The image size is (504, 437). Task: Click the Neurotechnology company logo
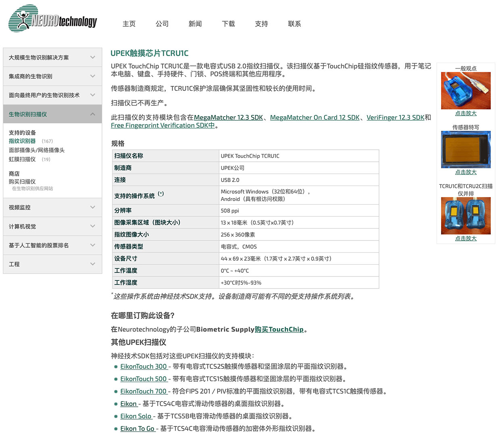pyautogui.click(x=52, y=19)
